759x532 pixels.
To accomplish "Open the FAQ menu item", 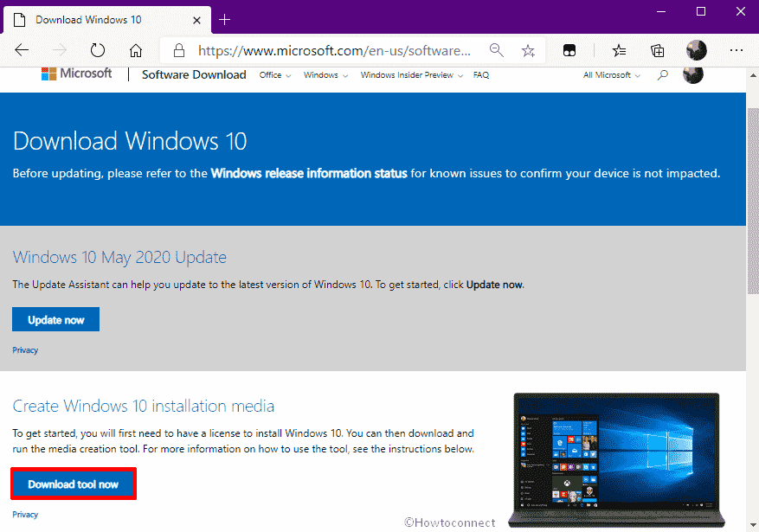I will tap(481, 75).
